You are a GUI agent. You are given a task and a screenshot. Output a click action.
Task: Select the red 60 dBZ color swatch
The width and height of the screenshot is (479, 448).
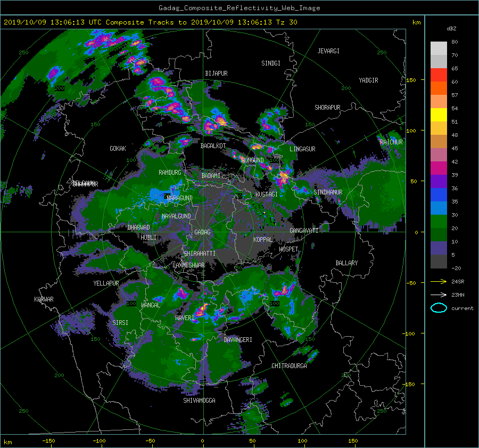(439, 75)
